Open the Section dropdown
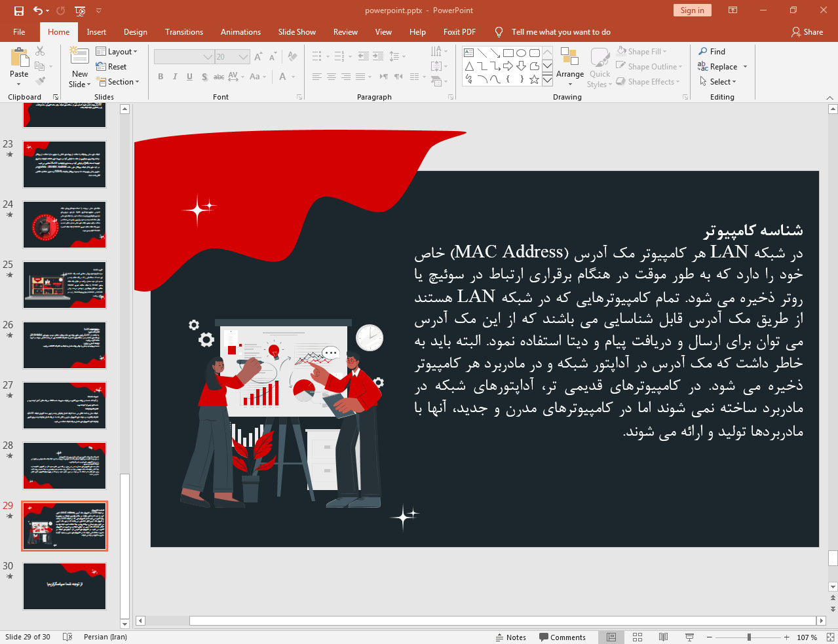This screenshot has height=644, width=838. [118, 82]
